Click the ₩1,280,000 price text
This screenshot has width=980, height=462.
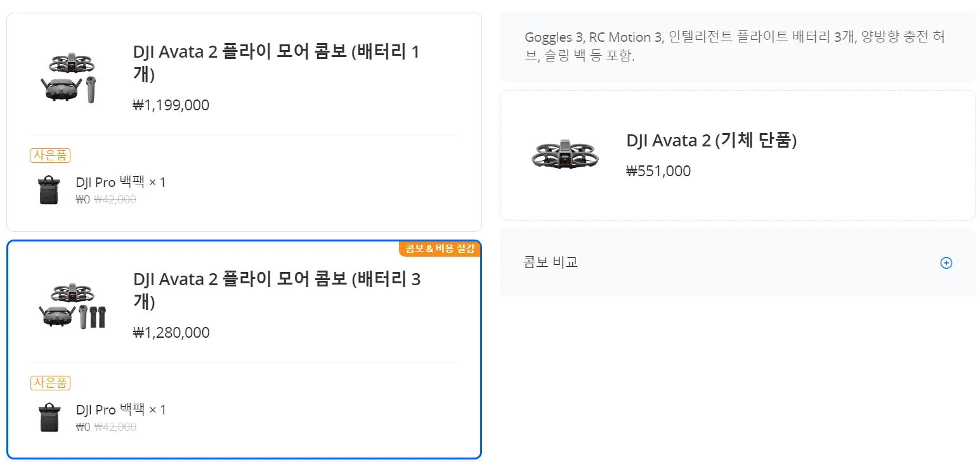(x=171, y=333)
